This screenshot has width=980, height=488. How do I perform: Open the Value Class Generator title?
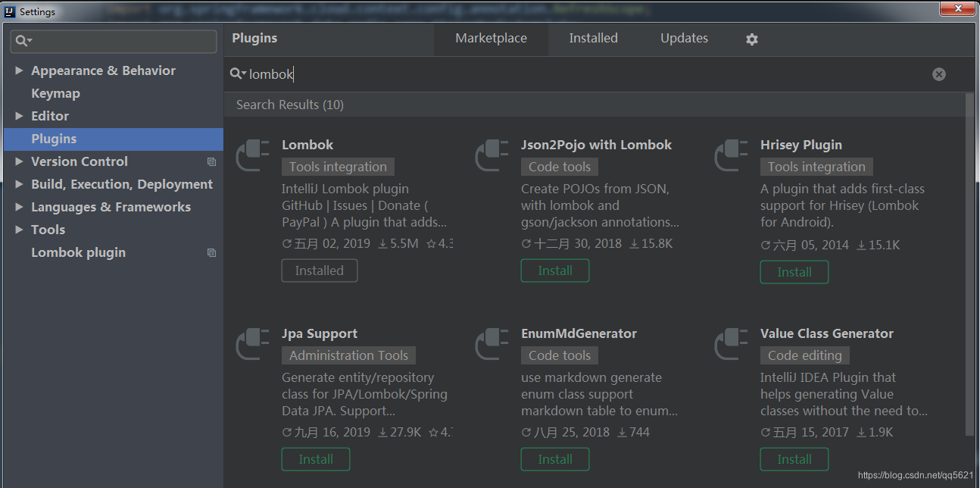tap(827, 334)
